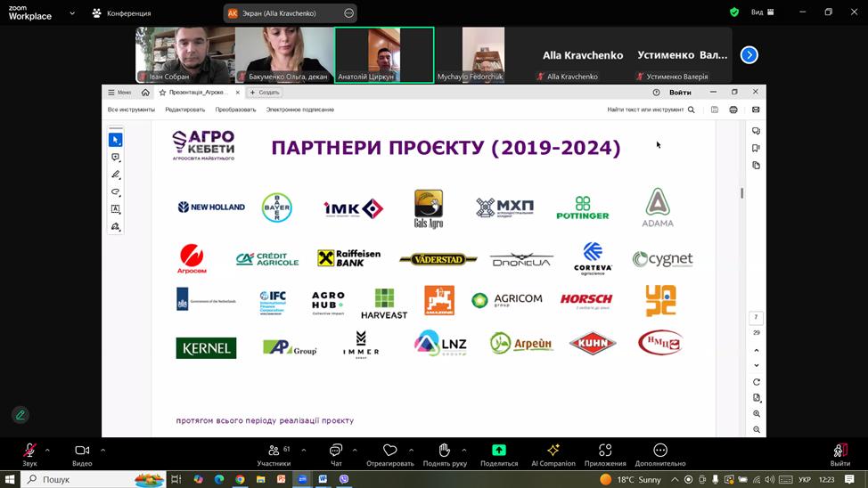This screenshot has width=868, height=488.
Task: Click Создать new tab button in Acrobat
Action: tap(266, 93)
